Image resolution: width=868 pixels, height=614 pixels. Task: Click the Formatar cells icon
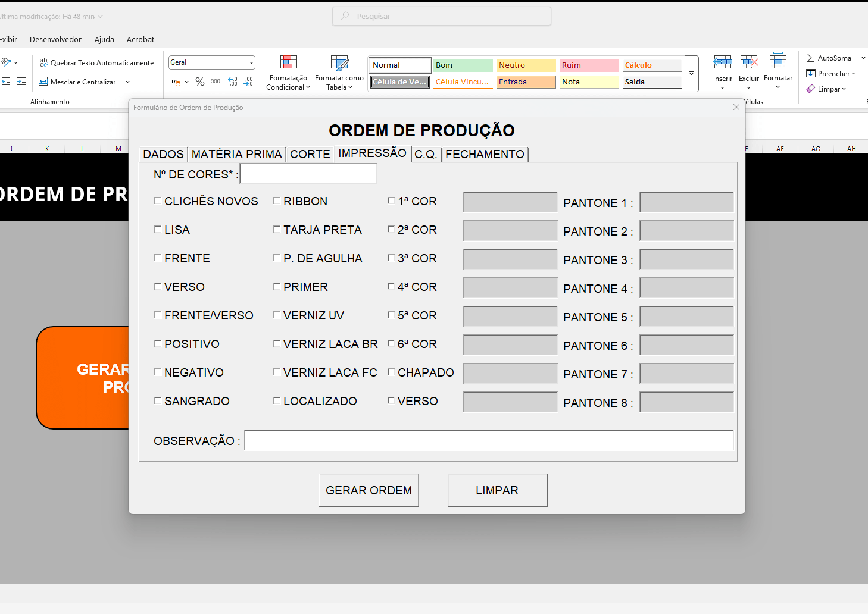pos(778,61)
